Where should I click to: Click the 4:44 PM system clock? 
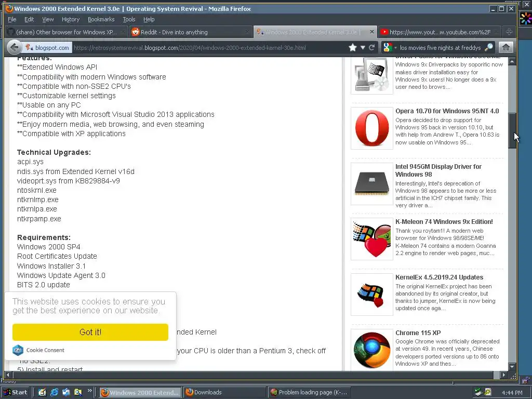pyautogui.click(x=512, y=393)
